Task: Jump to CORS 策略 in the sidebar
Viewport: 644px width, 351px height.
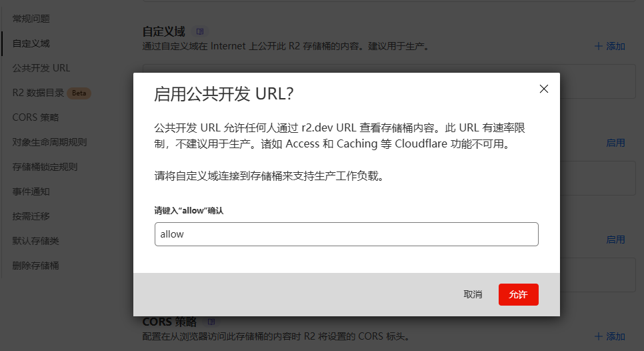Action: [36, 117]
